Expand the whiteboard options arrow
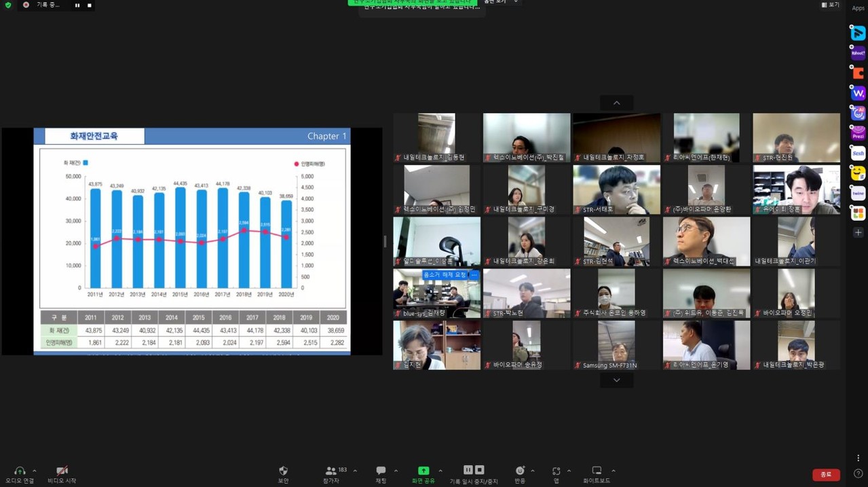Image resolution: width=868 pixels, height=487 pixels. 614,471
